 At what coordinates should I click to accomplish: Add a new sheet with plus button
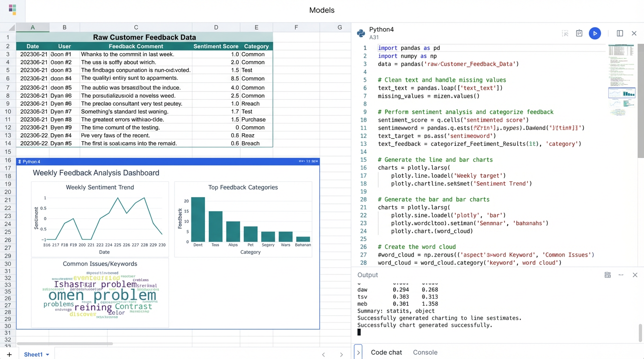pyautogui.click(x=9, y=354)
